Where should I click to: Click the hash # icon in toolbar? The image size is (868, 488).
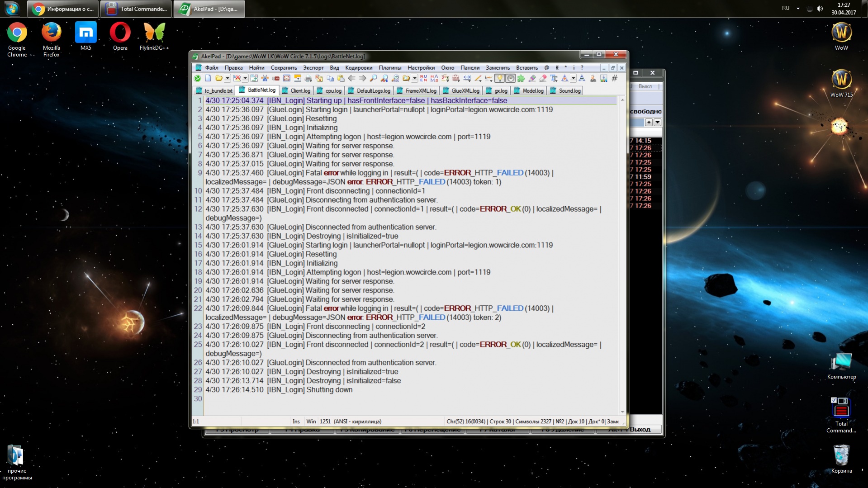click(x=614, y=79)
